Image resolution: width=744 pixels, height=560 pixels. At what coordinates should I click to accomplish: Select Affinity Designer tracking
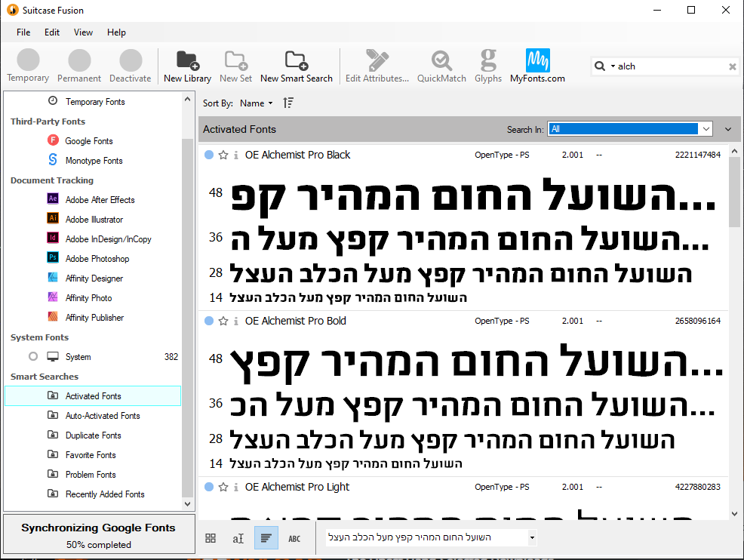click(x=93, y=278)
